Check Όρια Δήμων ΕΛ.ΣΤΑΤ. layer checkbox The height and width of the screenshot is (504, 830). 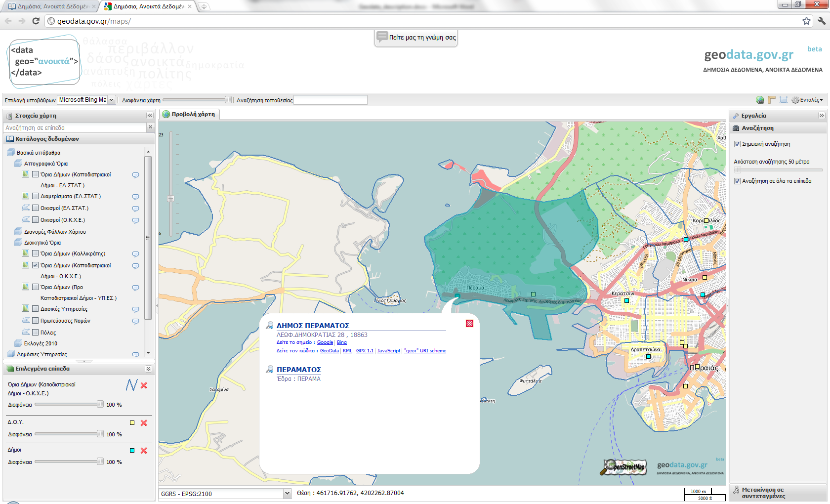pos(36,174)
